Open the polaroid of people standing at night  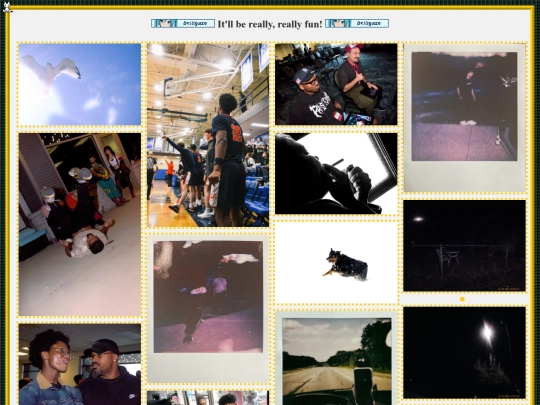465,117
